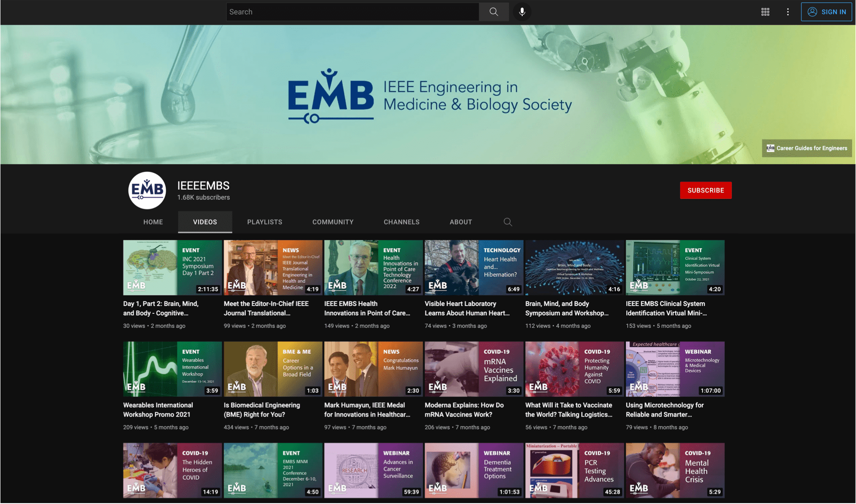The width and height of the screenshot is (856, 504).
Task: Activate voice search microphone
Action: pyautogui.click(x=522, y=12)
